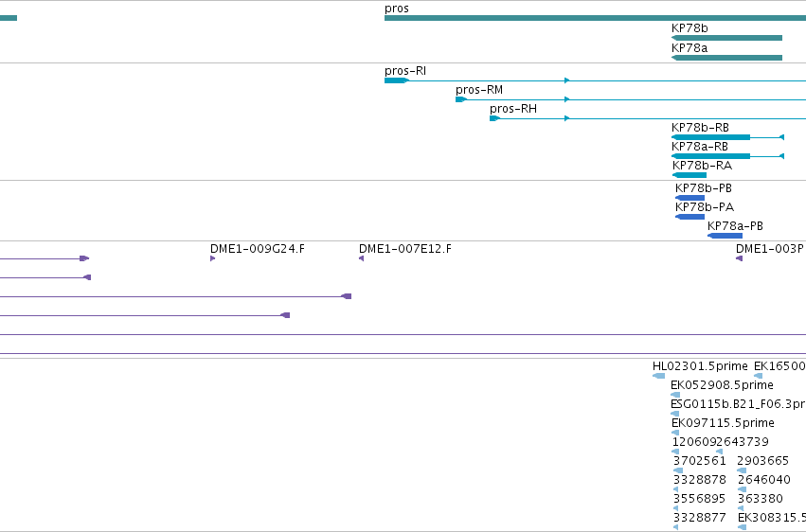Image resolution: width=806 pixels, height=532 pixels.
Task: Click the purple arrowhead under DME1-009G24.F
Action: point(212,258)
